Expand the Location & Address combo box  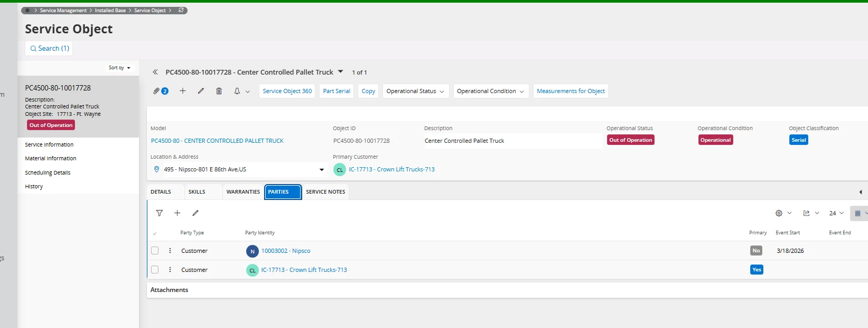(x=321, y=170)
